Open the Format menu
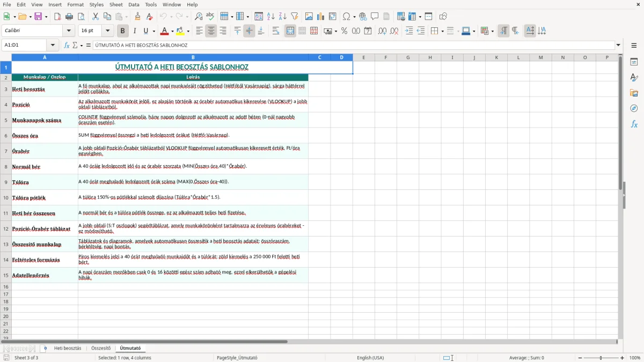This screenshot has height=362, width=644. (76, 4)
